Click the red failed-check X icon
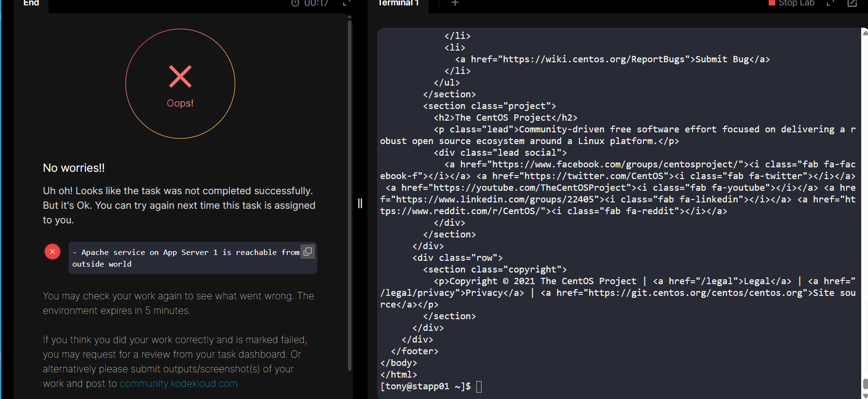The width and height of the screenshot is (868, 399). coord(52,252)
